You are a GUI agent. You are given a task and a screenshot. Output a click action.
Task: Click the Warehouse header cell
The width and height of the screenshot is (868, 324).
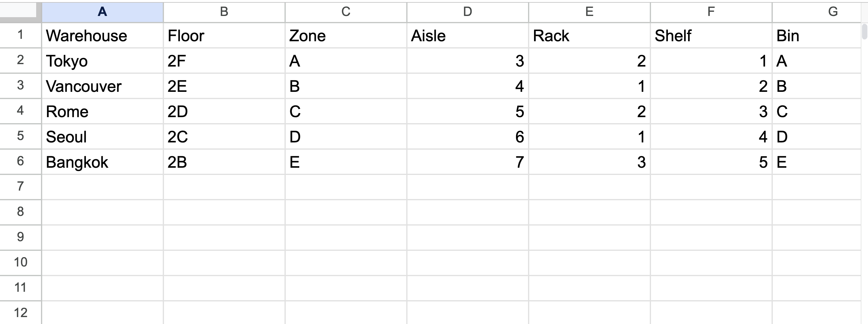102,36
